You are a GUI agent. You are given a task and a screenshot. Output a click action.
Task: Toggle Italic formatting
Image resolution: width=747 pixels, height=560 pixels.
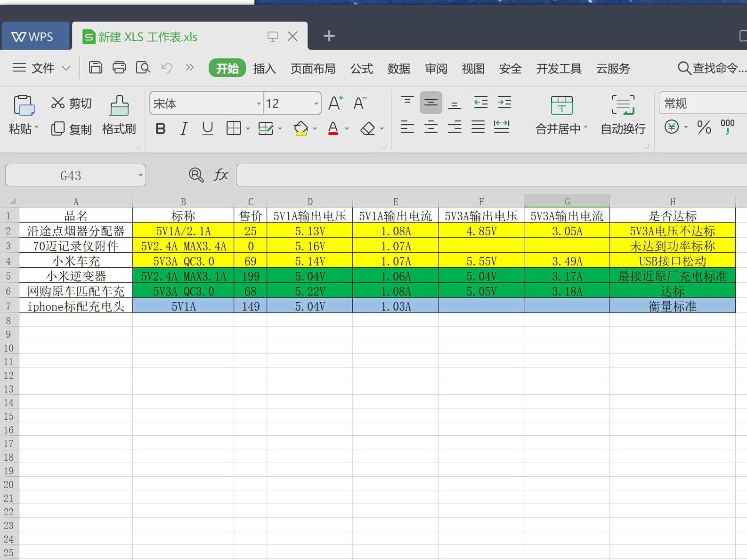[184, 128]
